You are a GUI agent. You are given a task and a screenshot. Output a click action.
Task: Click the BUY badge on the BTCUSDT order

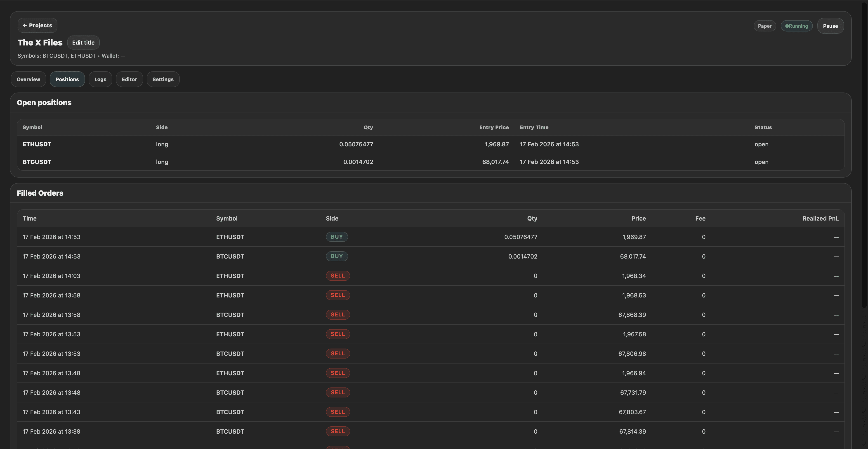(x=337, y=256)
